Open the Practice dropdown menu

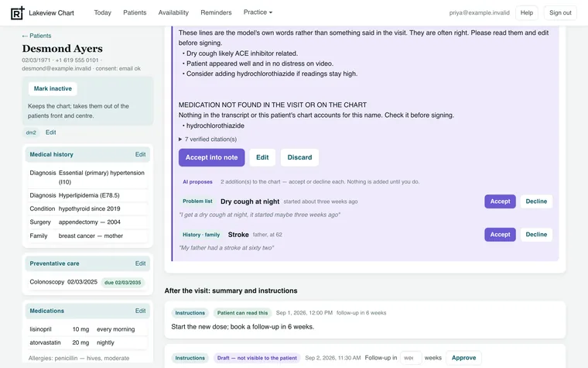coord(258,12)
